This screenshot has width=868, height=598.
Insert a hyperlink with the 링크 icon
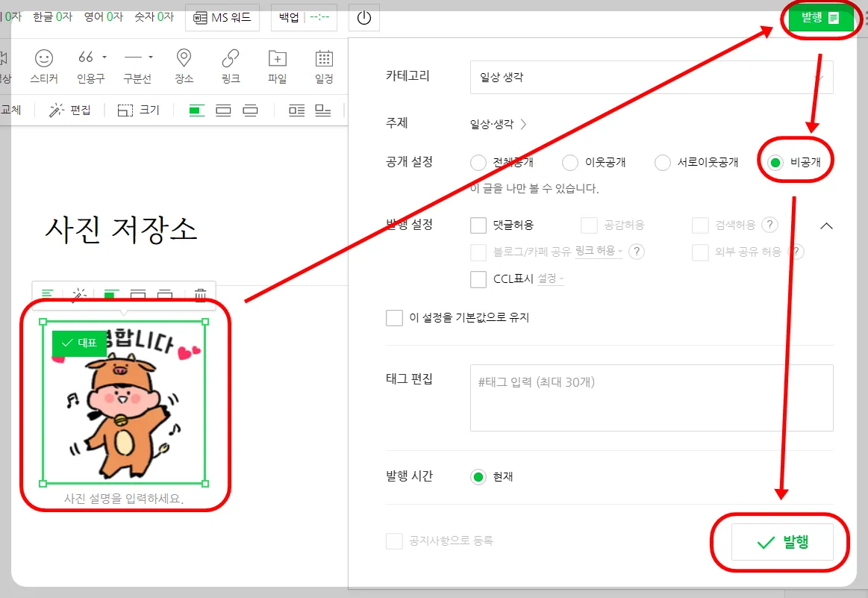[x=231, y=66]
